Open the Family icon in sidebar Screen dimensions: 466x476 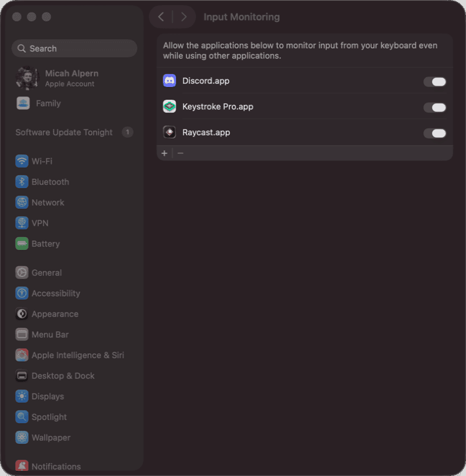(23, 103)
